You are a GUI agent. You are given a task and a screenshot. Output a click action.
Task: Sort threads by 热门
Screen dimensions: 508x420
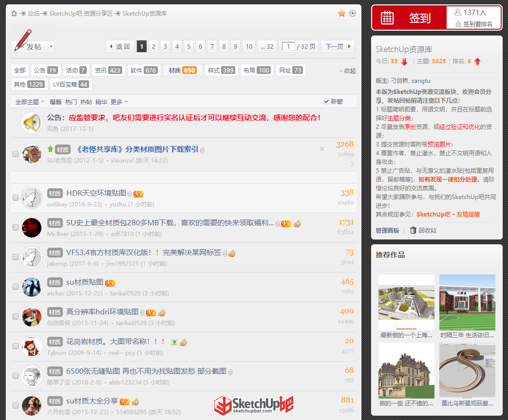click(71, 102)
